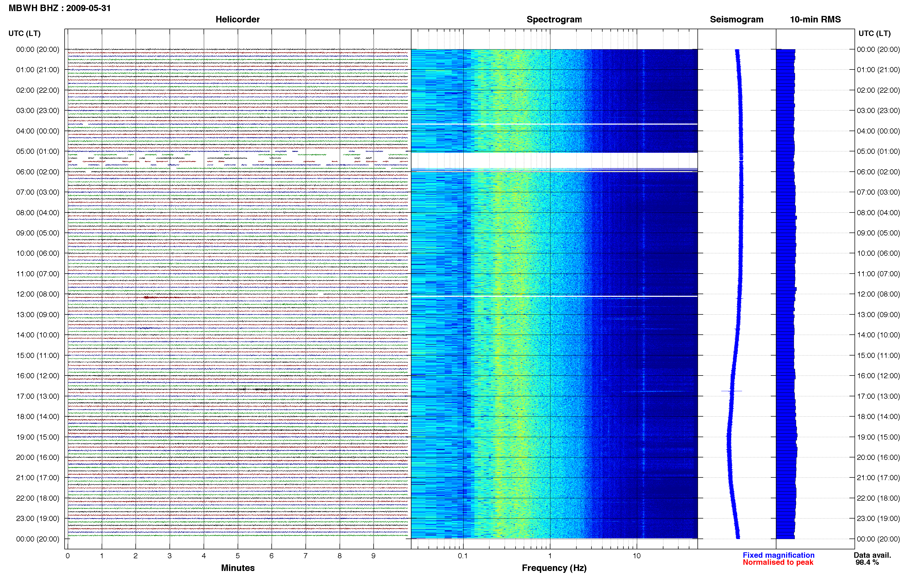
Task: Click left time label '03:00 (23:00)'
Action: (x=38, y=111)
